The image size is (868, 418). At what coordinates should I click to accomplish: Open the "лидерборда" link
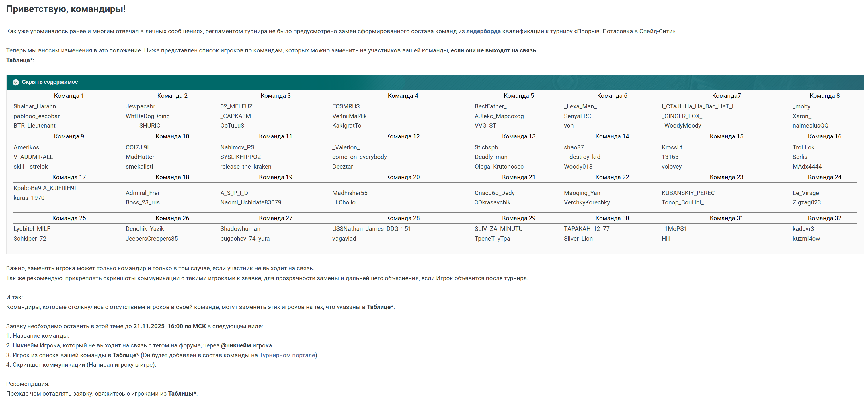(483, 31)
